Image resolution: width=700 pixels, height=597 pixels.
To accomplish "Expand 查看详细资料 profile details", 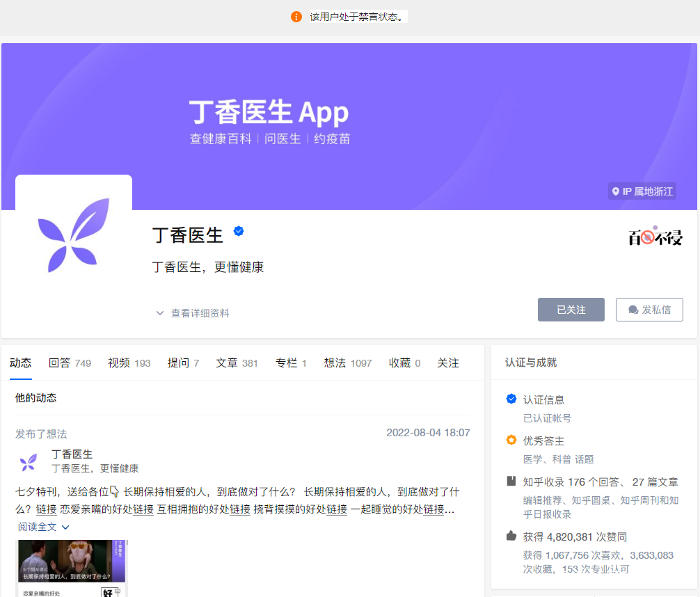I will click(x=193, y=313).
